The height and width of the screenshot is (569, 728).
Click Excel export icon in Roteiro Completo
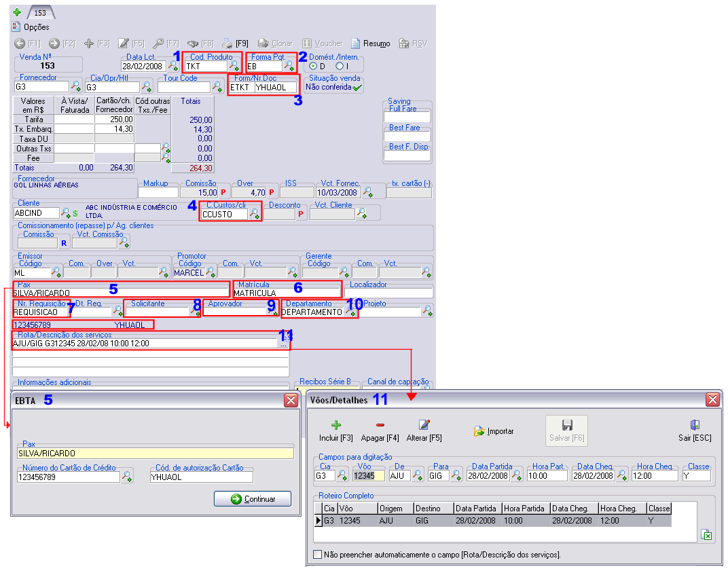pyautogui.click(x=706, y=534)
